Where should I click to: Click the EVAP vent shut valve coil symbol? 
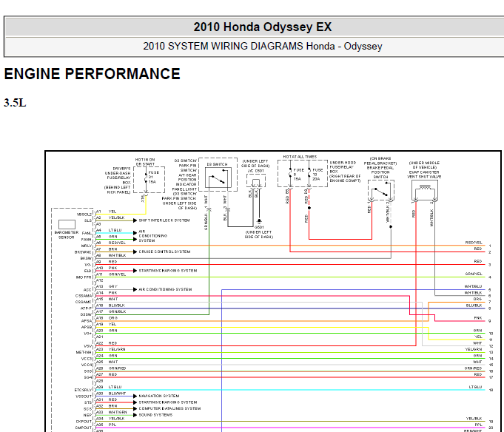point(425,191)
